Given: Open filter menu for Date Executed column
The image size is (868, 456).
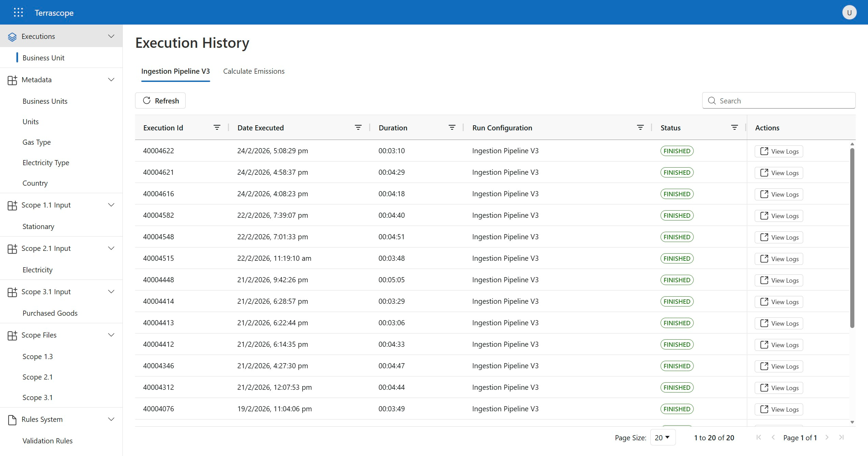Looking at the screenshot, I should click(358, 128).
